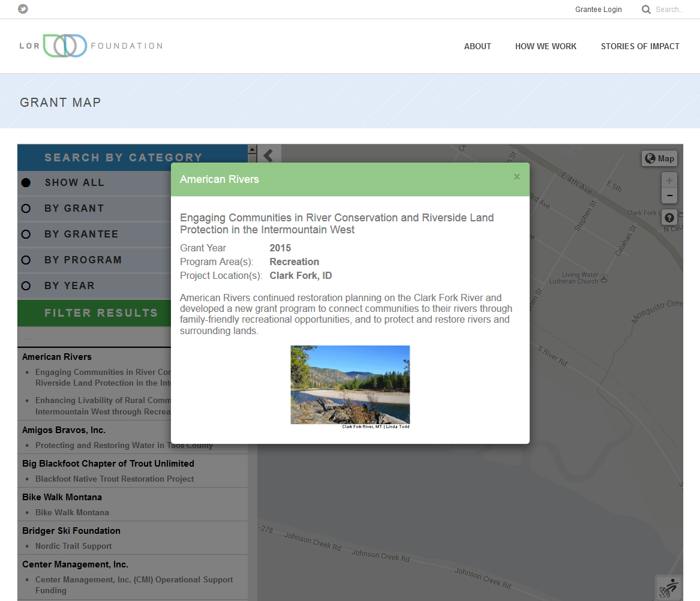Open Bridger Ski Foundation grantee heading
The image size is (700, 601).
coord(71,530)
